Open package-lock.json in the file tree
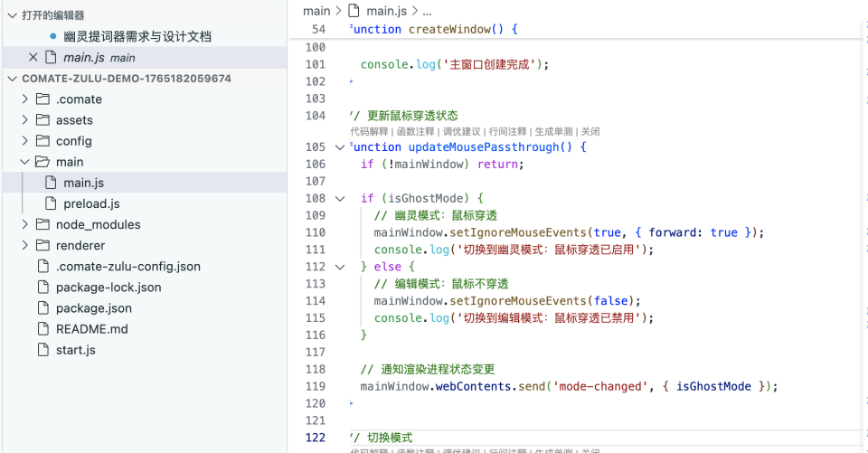868x453 pixels. [x=108, y=288]
